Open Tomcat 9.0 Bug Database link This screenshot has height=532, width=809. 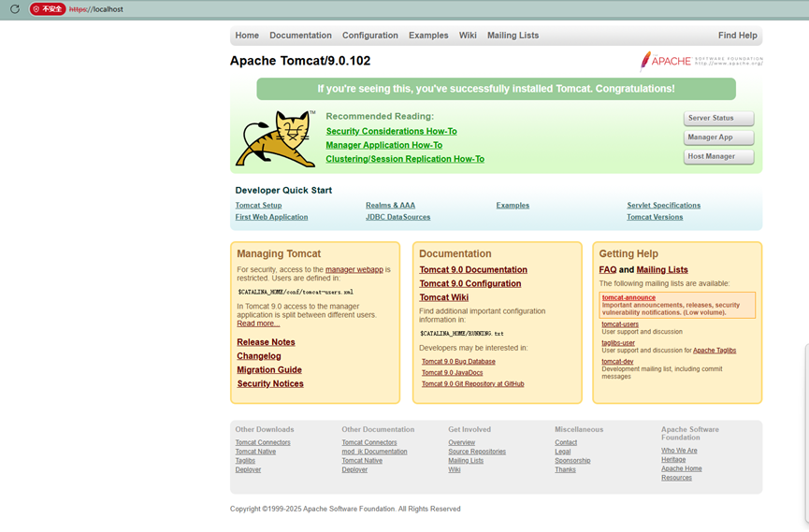[458, 362]
